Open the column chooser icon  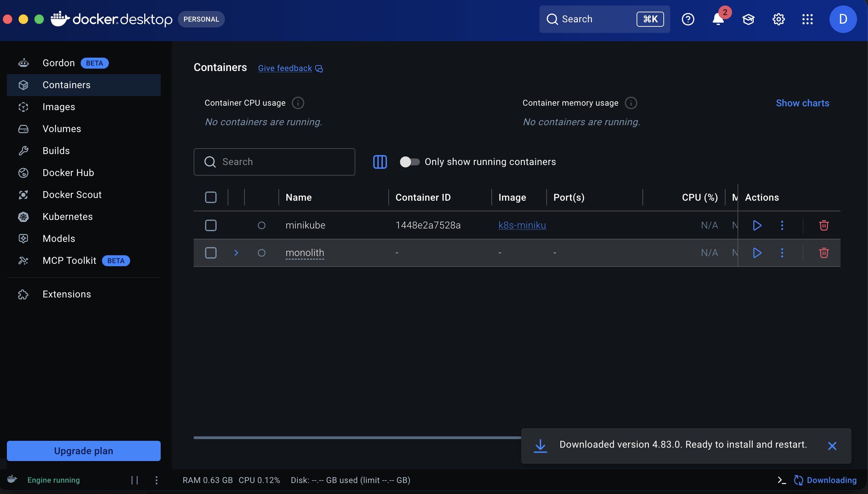click(380, 162)
